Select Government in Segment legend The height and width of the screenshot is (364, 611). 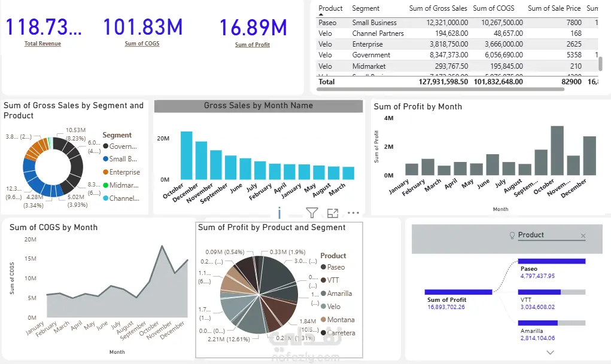120,146
